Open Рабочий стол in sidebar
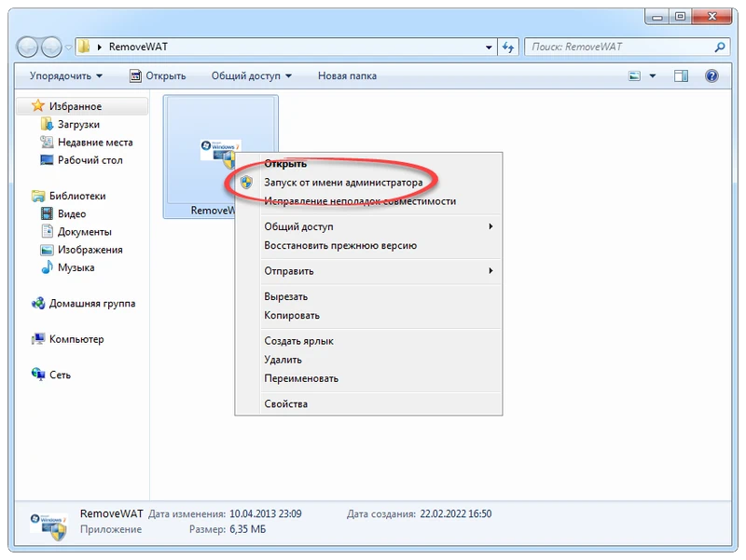 coord(90,160)
